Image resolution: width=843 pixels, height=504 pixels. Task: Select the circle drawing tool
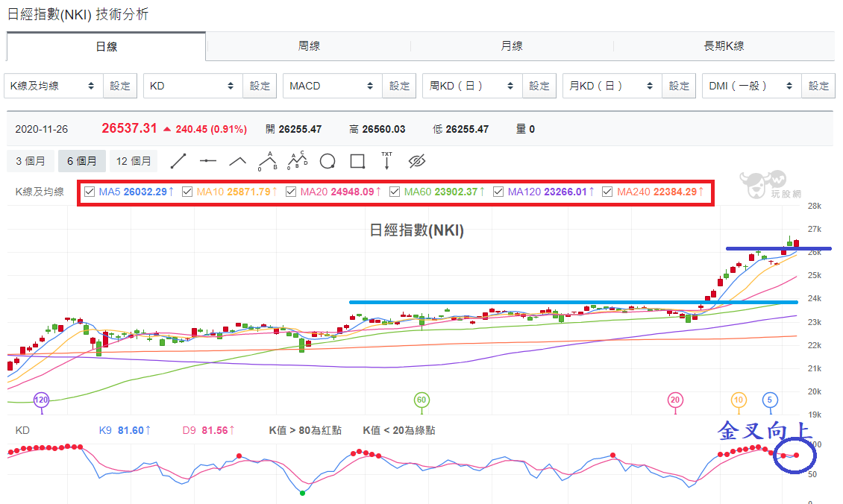click(328, 161)
